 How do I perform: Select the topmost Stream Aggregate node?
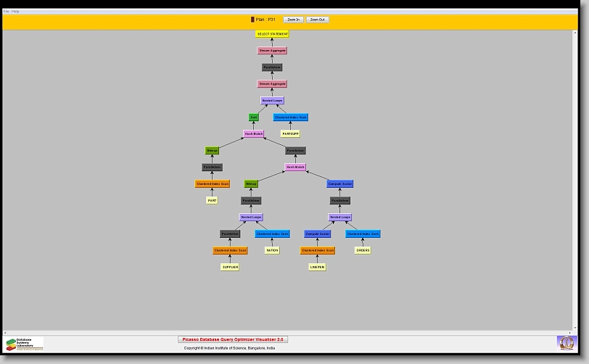click(272, 51)
